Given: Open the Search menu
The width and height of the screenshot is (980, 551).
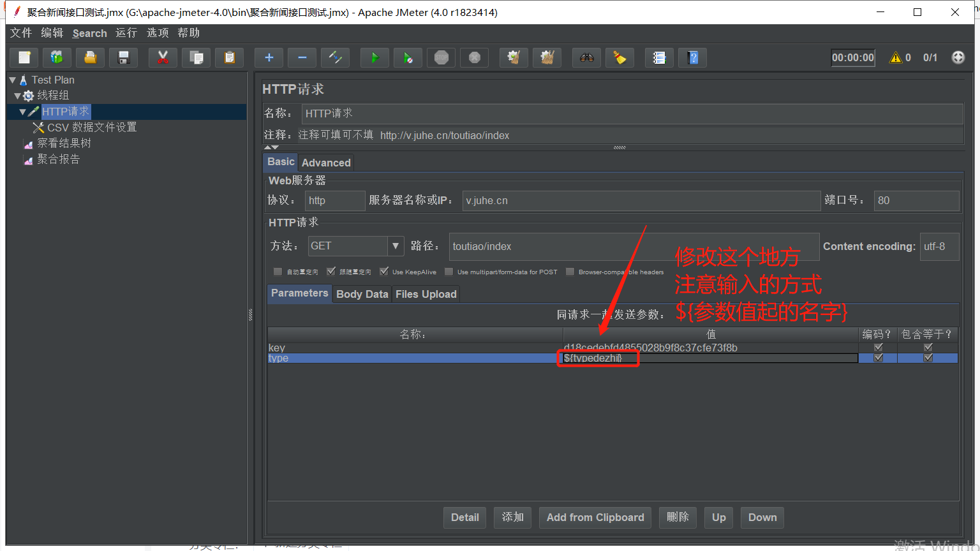Looking at the screenshot, I should tap(90, 33).
